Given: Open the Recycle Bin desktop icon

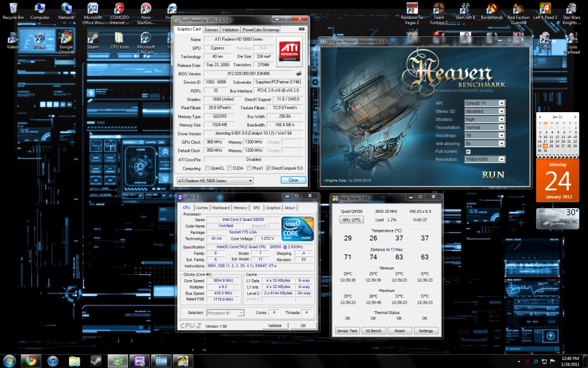Looking at the screenshot, I should tap(13, 11).
